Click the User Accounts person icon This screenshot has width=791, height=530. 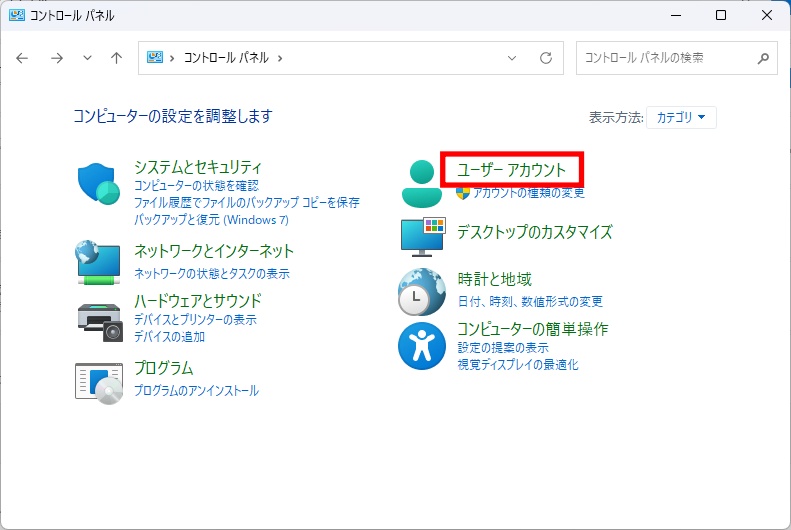click(421, 182)
